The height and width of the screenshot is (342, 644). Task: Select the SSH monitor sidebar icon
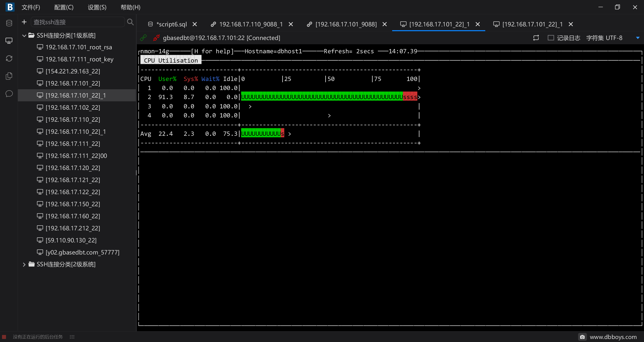(x=9, y=41)
